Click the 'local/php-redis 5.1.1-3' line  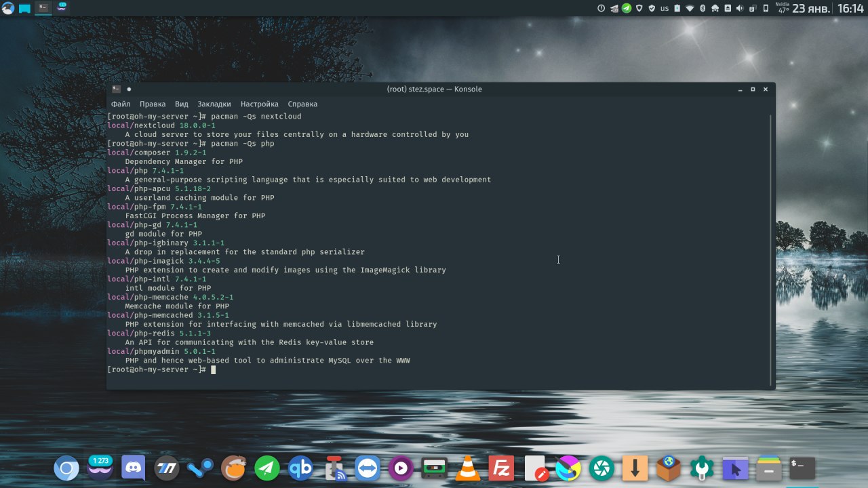click(x=159, y=333)
